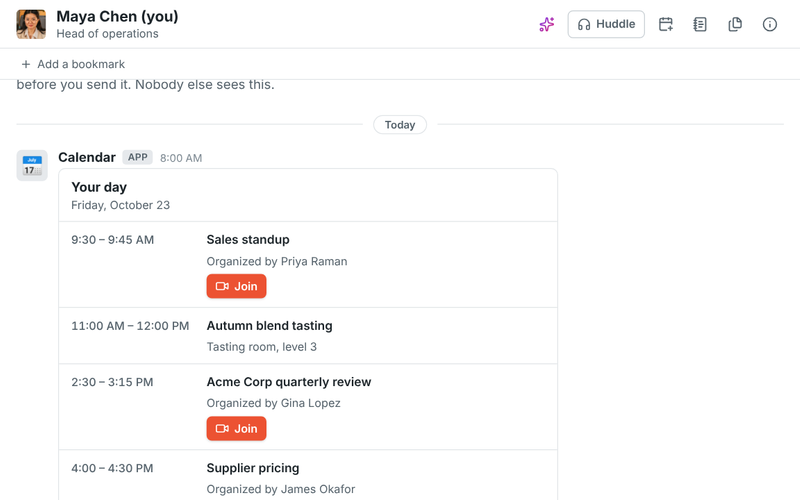This screenshot has height=500, width=800.
Task: Join the Sales standup meeting
Action: [x=236, y=286]
